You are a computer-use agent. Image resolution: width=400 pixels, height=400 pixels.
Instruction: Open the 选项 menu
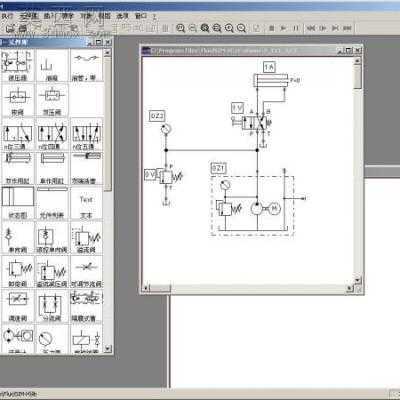[122, 16]
